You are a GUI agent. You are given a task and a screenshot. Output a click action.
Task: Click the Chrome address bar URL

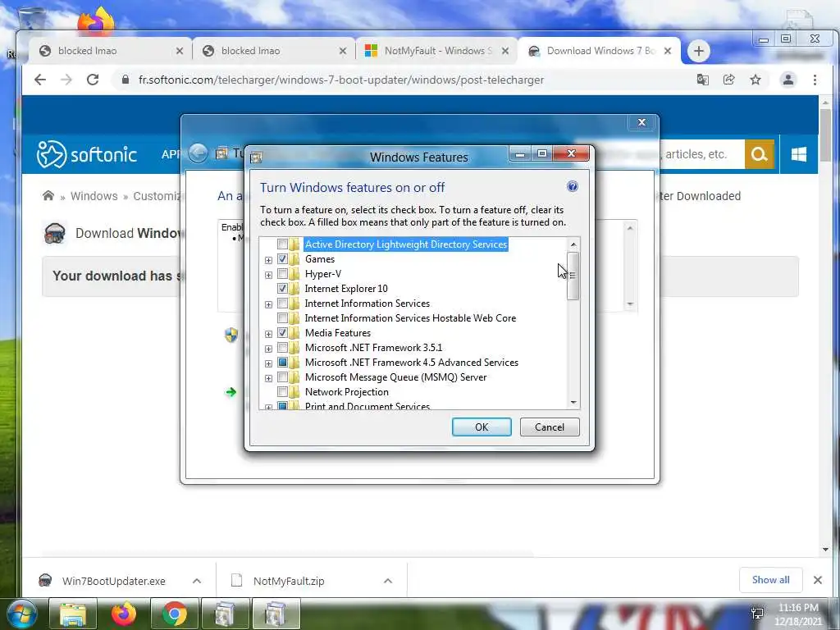click(341, 80)
